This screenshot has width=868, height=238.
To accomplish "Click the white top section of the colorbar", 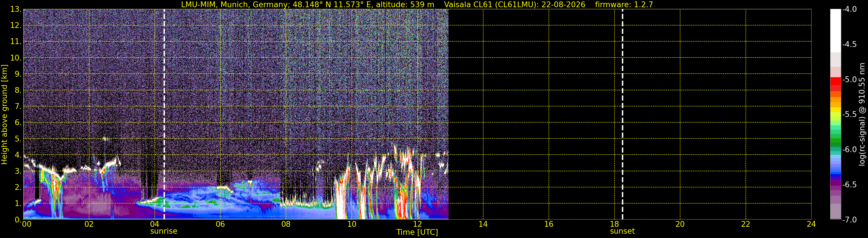I will click(x=836, y=30).
